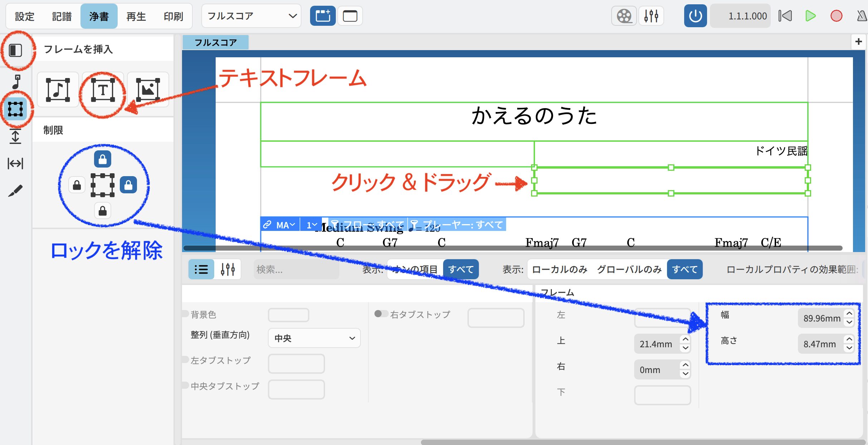Open the Video panel icon
Image resolution: width=868 pixels, height=445 pixels.
pyautogui.click(x=624, y=16)
